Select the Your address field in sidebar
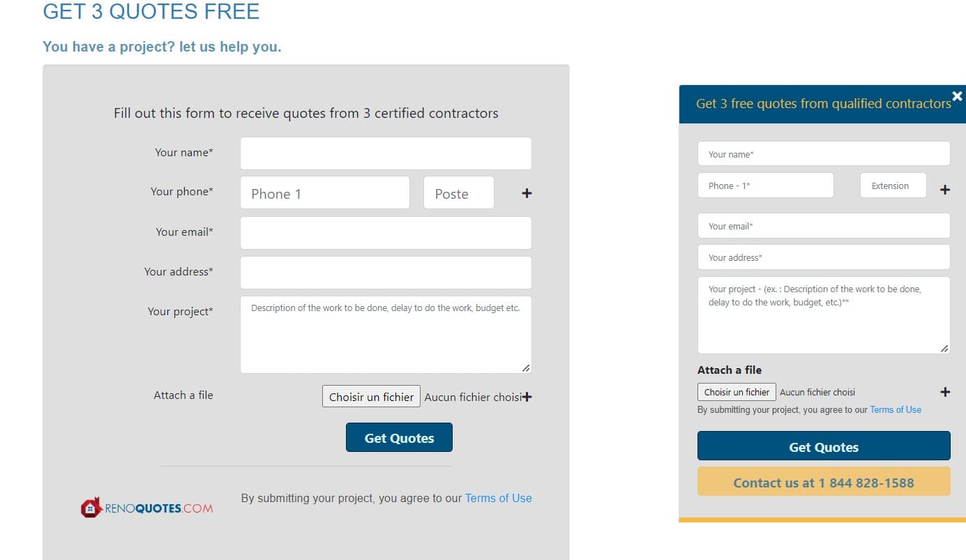The image size is (966, 560). (x=823, y=257)
